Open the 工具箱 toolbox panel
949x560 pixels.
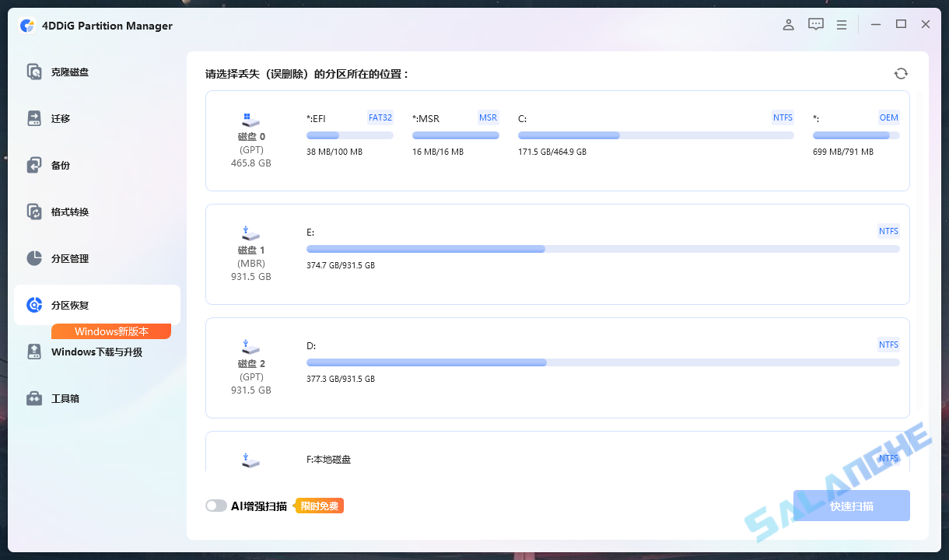click(33, 398)
